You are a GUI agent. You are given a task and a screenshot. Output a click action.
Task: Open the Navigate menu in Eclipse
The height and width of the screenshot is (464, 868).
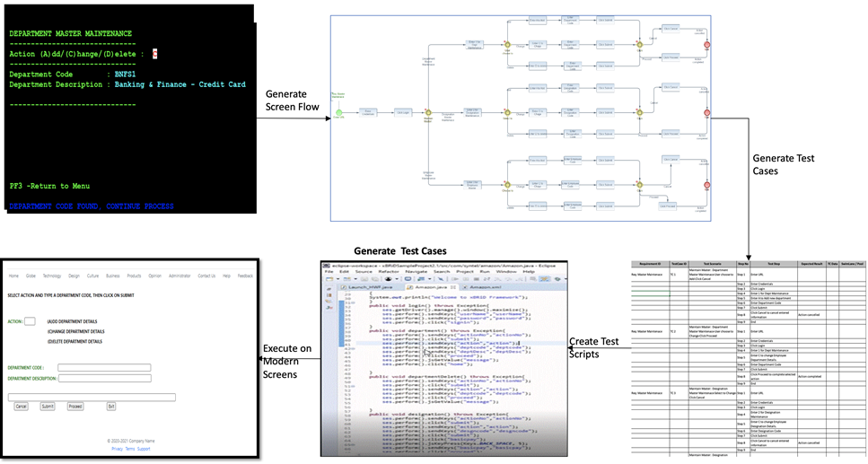coord(416,272)
